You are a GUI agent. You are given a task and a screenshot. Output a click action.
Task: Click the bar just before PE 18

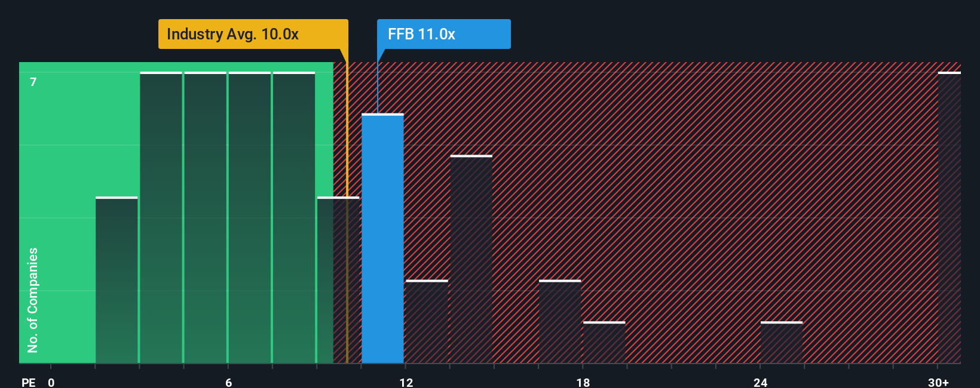[x=560, y=322]
